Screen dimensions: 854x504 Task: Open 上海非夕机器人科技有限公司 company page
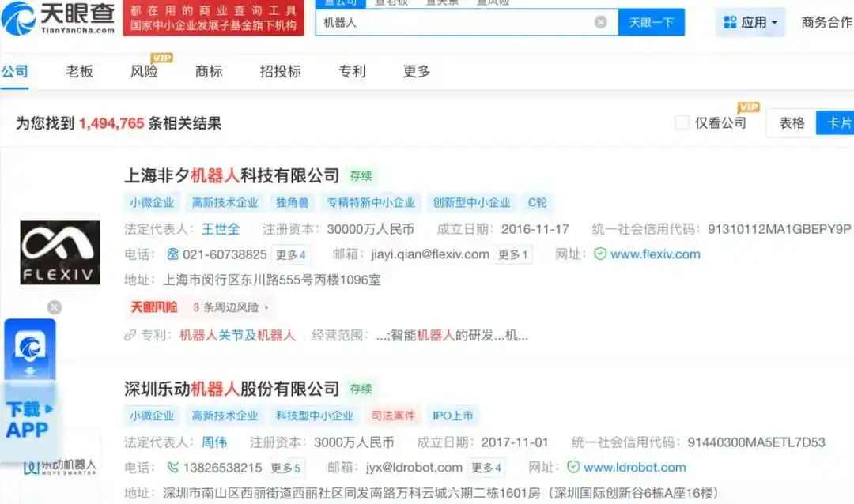click(232, 176)
